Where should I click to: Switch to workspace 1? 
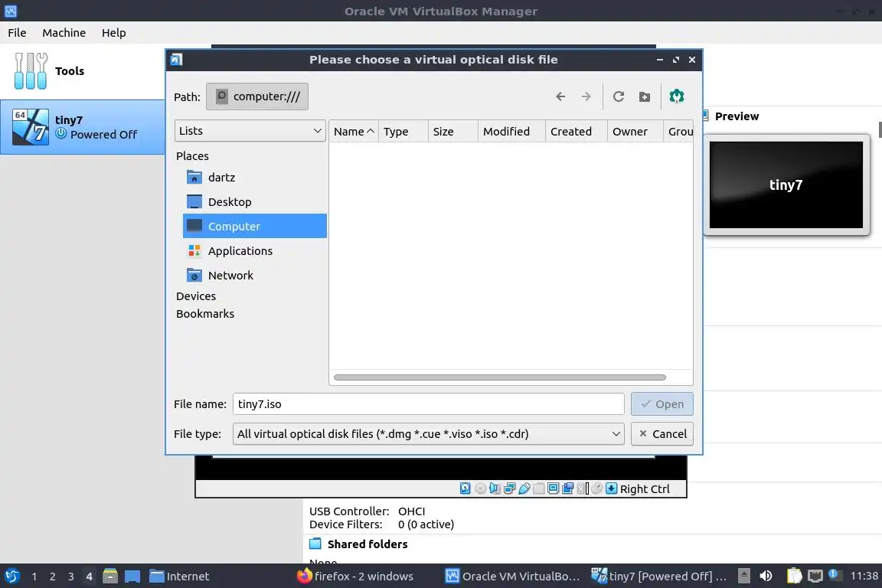pyautogui.click(x=34, y=577)
